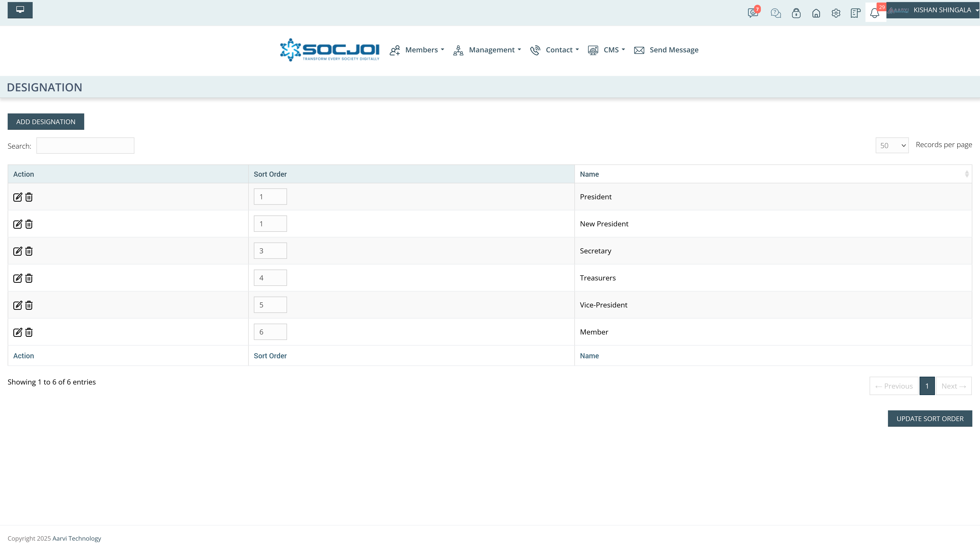This screenshot has width=980, height=551.
Task: Click sort order field for Treasurers
Action: 270,278
